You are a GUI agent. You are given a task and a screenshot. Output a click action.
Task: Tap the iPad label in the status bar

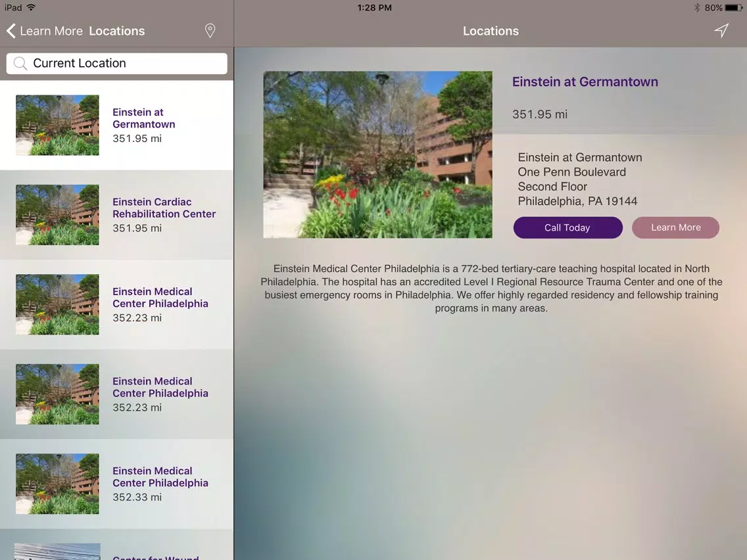(13, 8)
